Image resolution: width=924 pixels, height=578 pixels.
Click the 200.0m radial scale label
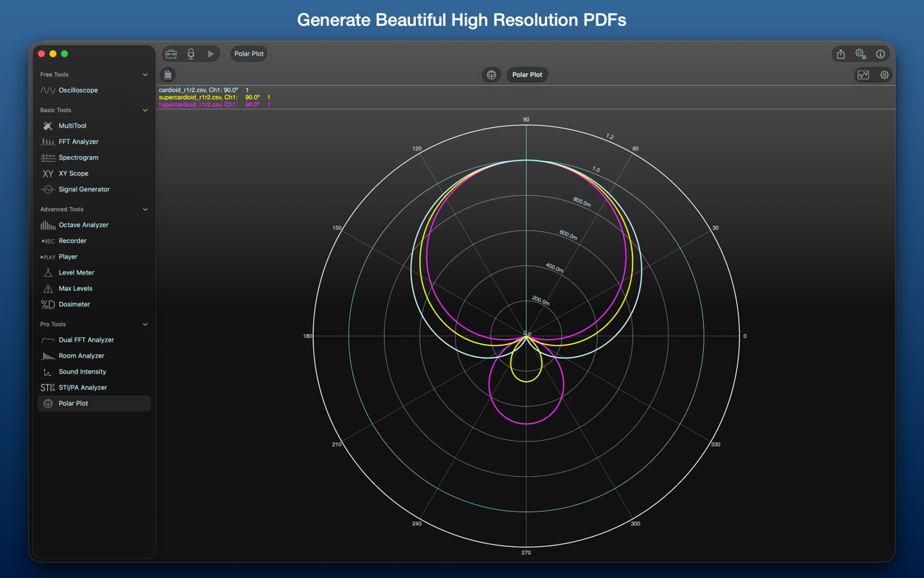[x=541, y=301]
